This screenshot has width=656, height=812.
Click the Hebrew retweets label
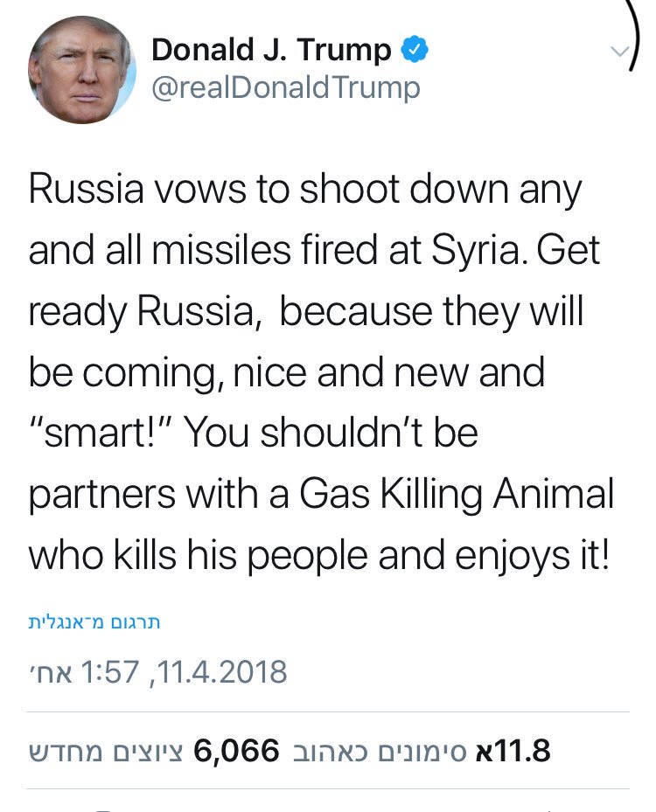(105, 751)
